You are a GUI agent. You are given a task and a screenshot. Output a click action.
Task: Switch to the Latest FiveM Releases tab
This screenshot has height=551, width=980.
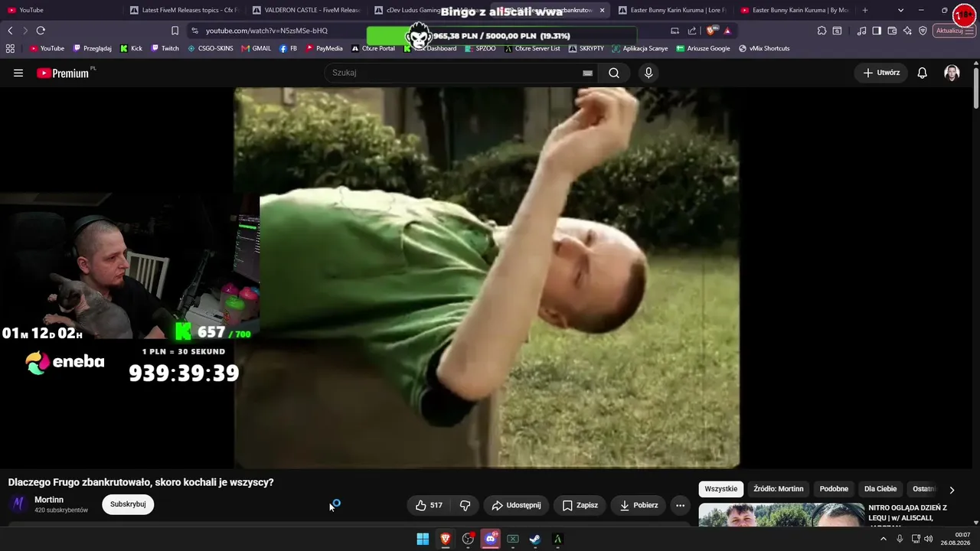[x=185, y=10]
